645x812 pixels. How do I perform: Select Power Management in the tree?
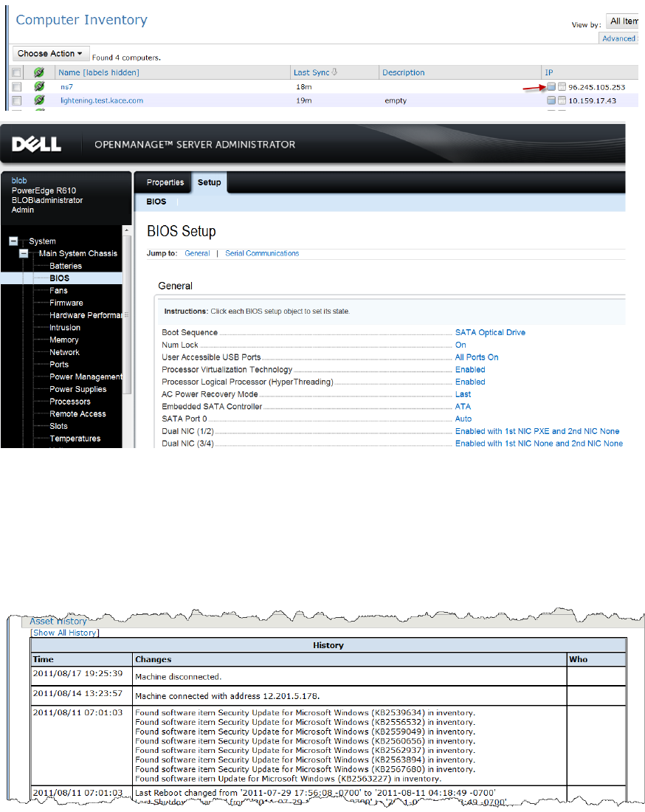pos(86,377)
